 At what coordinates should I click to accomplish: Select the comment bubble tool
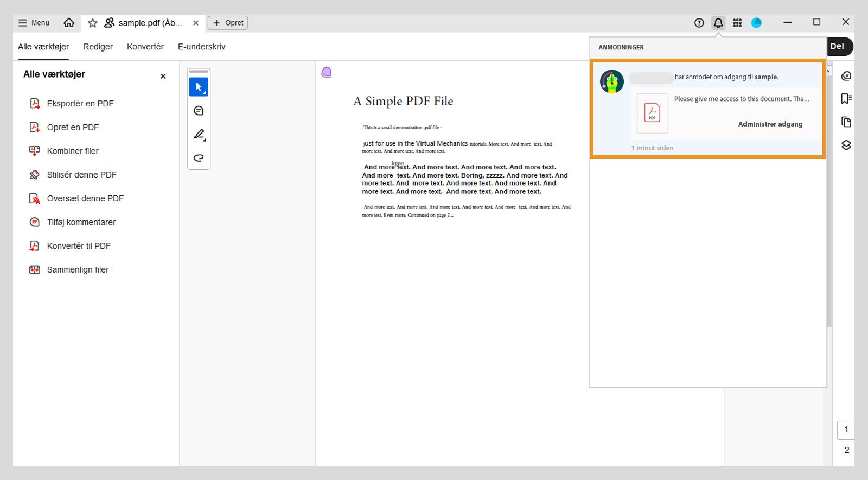(x=199, y=111)
